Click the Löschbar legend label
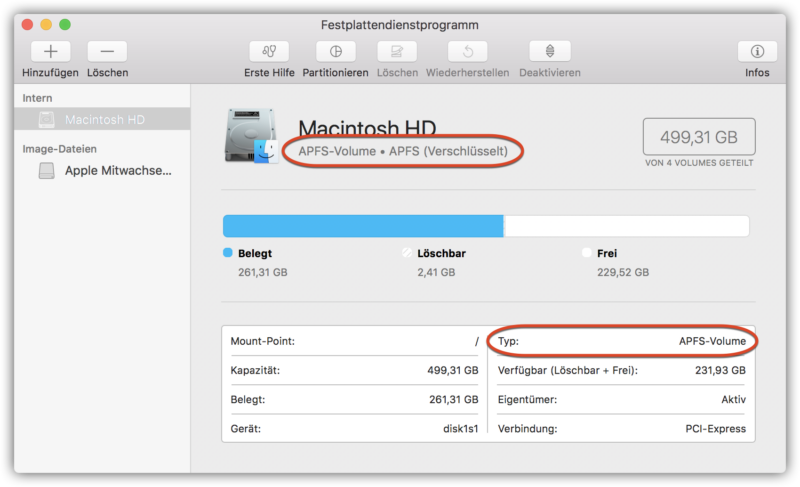This screenshot has height=487, width=800. click(441, 253)
